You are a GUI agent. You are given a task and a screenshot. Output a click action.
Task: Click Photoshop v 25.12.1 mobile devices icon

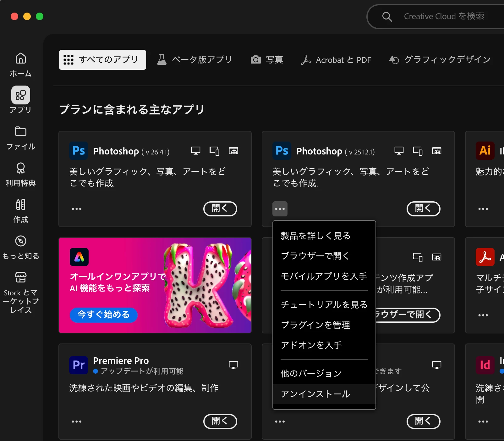[418, 151]
